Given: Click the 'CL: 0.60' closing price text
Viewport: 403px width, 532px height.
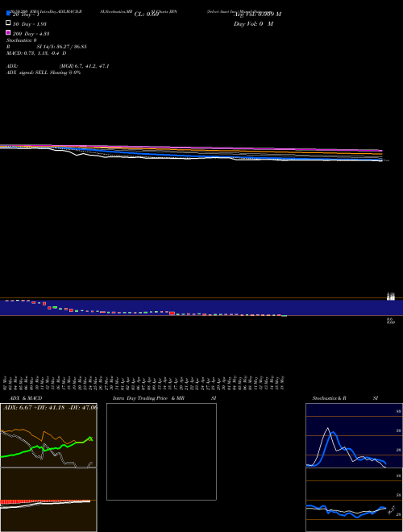Looking at the screenshot, I should coord(147,15).
